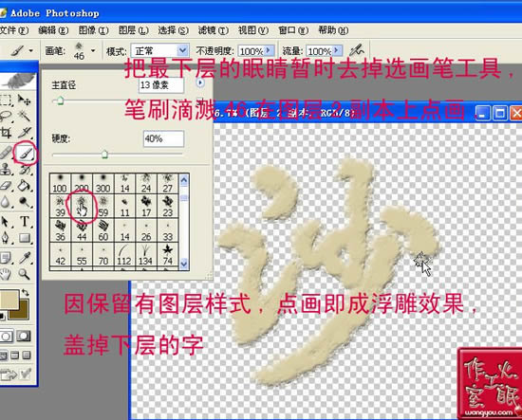The height and width of the screenshot is (420, 522).
Task: Select the Move tool
Action: click(24, 100)
